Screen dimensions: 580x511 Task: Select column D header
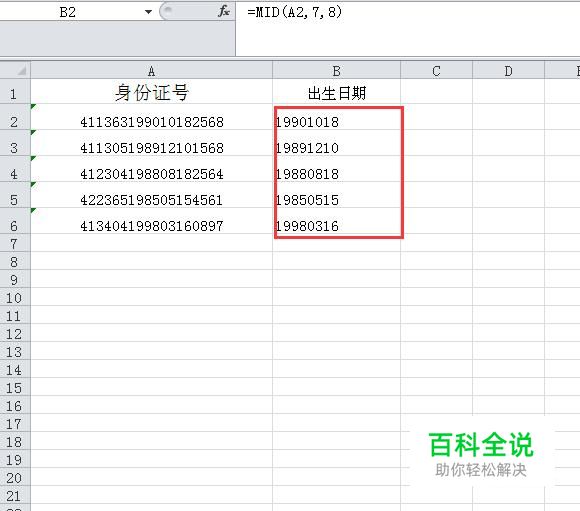click(x=509, y=70)
